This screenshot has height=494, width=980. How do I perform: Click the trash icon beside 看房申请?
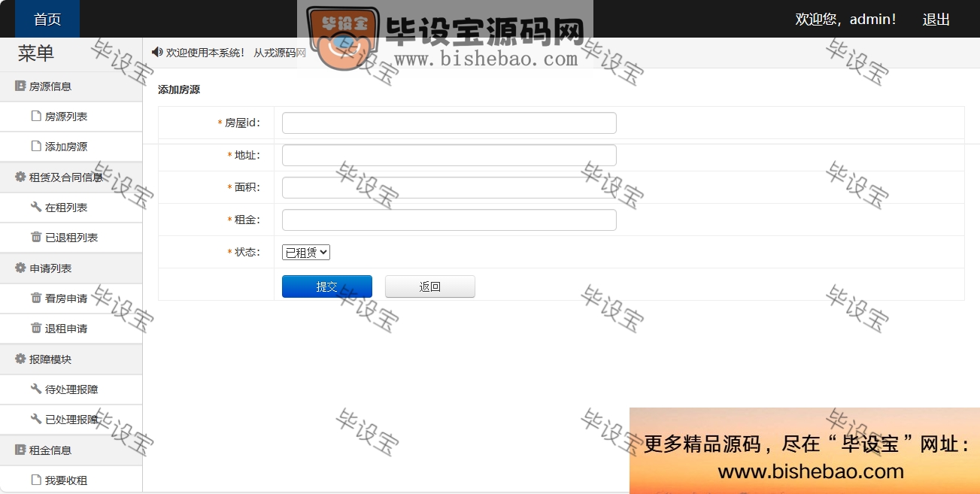(x=35, y=299)
